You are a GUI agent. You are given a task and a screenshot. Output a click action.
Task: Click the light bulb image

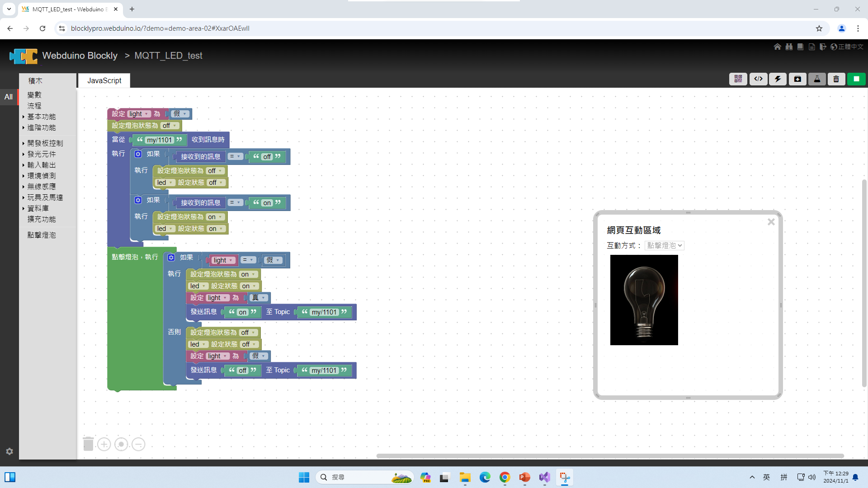click(x=644, y=300)
